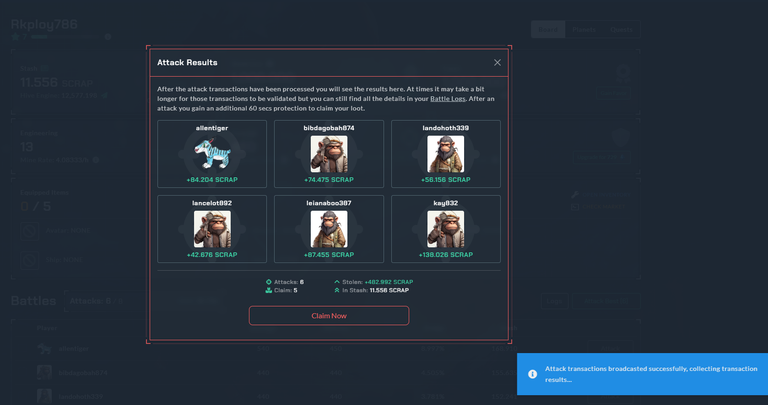Switch to the Planets tab
768x405 pixels.
(x=584, y=30)
